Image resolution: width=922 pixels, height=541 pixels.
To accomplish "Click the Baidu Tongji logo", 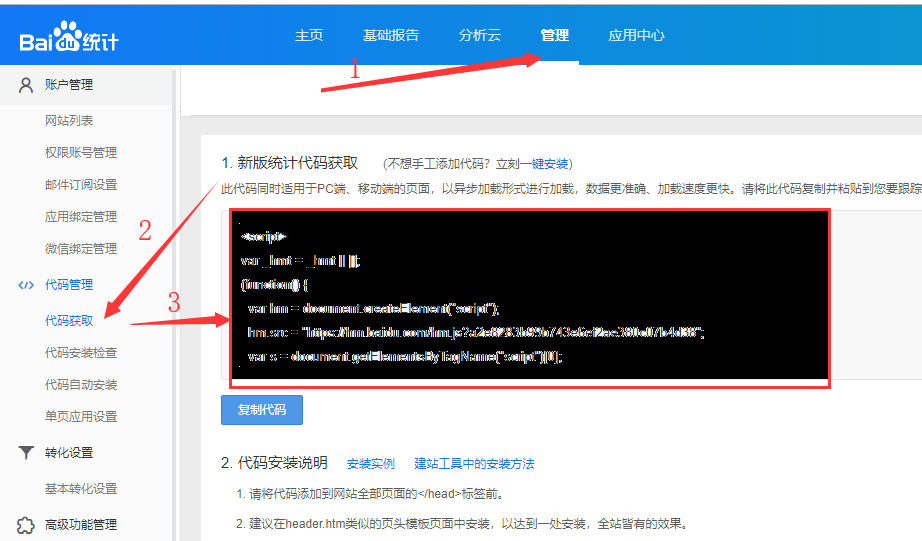I will click(x=69, y=38).
